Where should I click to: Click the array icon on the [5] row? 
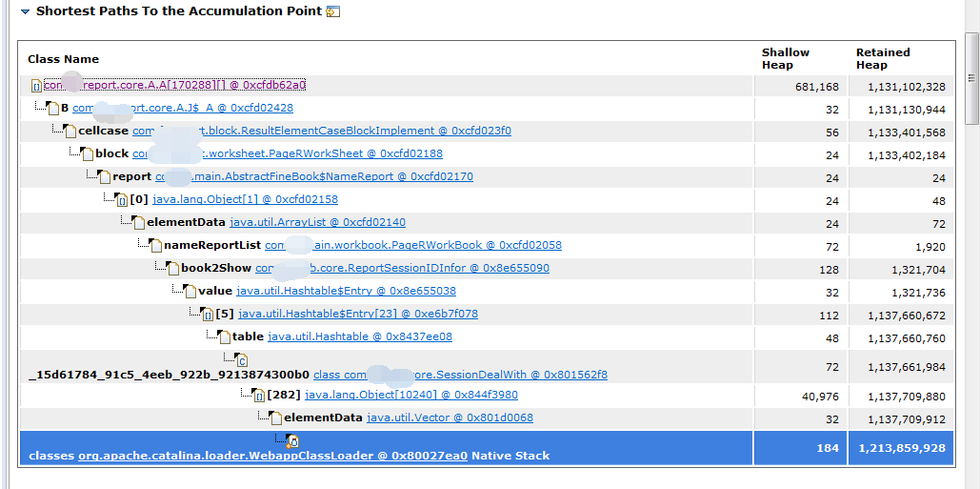point(209,315)
